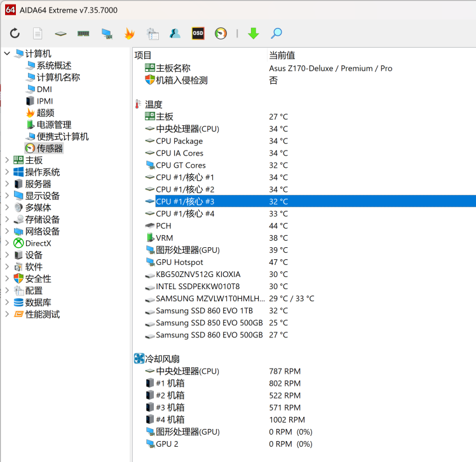Viewport: 476px width, 462px height.
Task: Click the 当前值 column header
Action: [282, 55]
